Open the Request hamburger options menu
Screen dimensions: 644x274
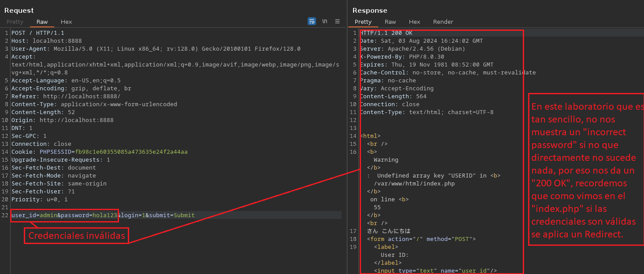(337, 21)
